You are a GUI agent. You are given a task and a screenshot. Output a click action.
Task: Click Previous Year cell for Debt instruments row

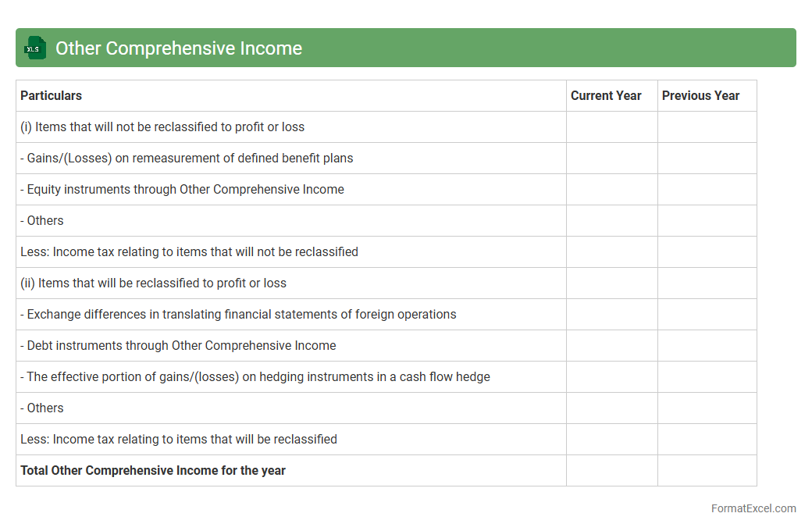point(707,345)
